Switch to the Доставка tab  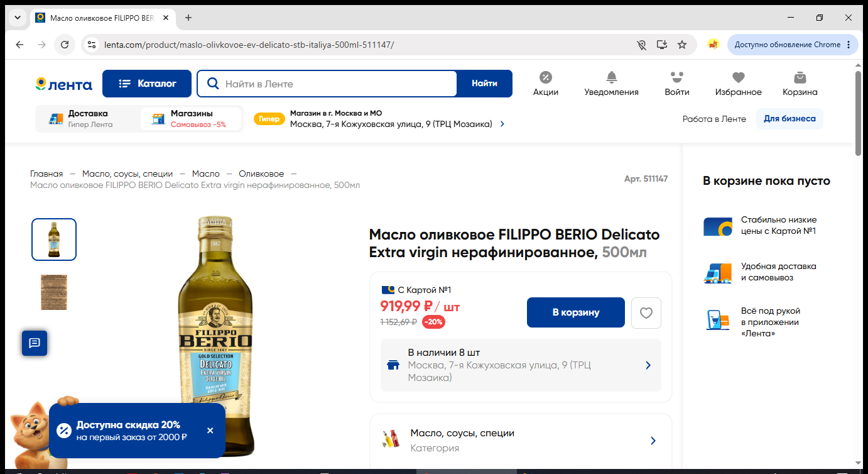(x=87, y=119)
